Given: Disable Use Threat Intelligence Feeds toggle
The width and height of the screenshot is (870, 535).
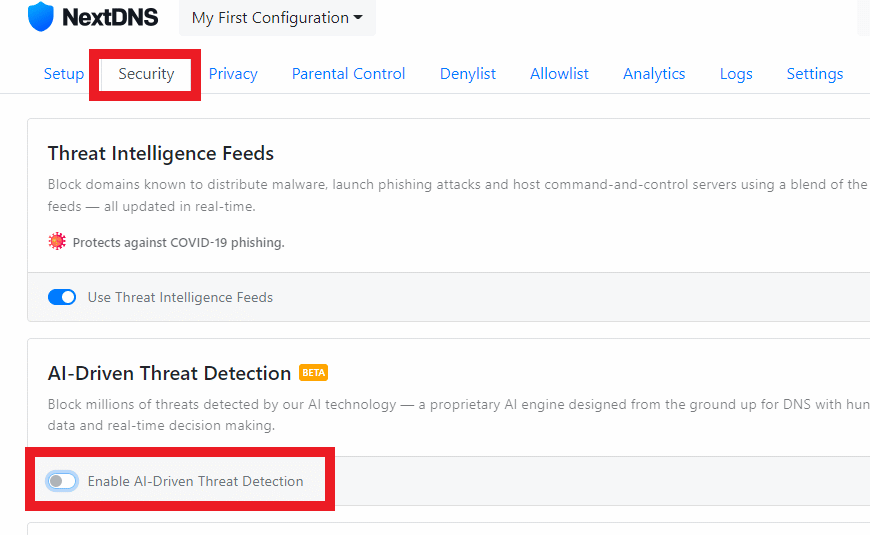Looking at the screenshot, I should coord(62,297).
